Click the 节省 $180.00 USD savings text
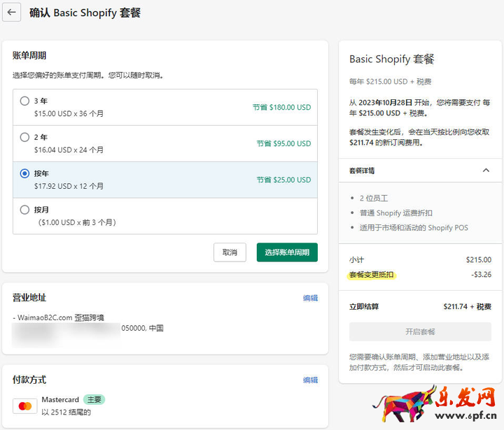 pos(281,107)
